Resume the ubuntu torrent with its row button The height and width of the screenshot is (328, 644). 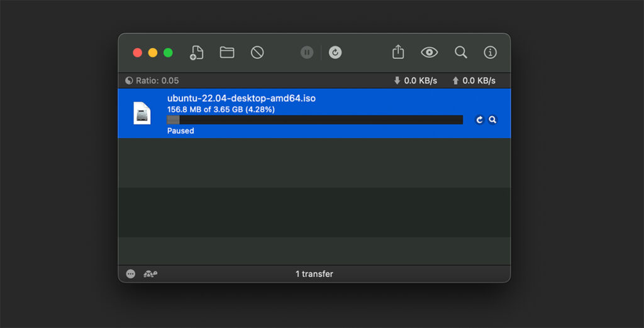[479, 120]
